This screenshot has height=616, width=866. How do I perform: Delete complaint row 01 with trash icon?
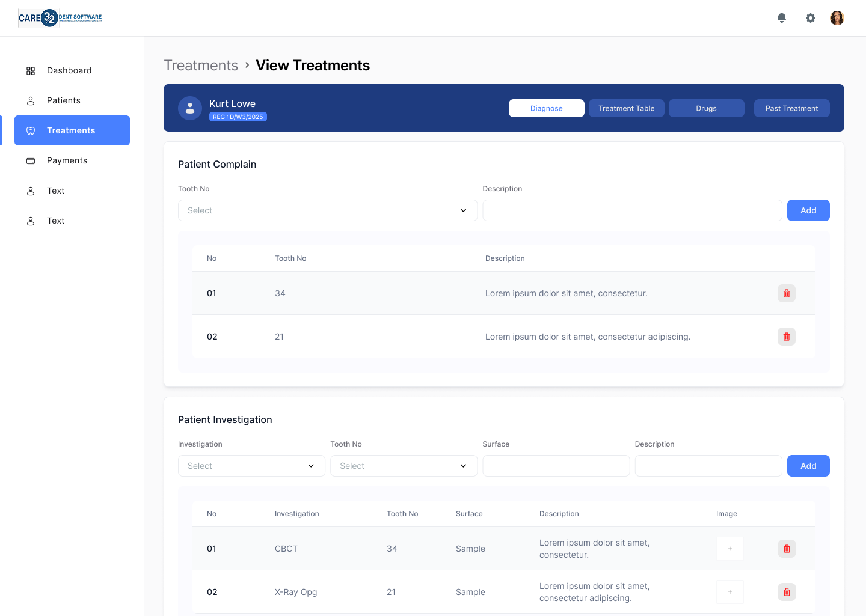787,293
